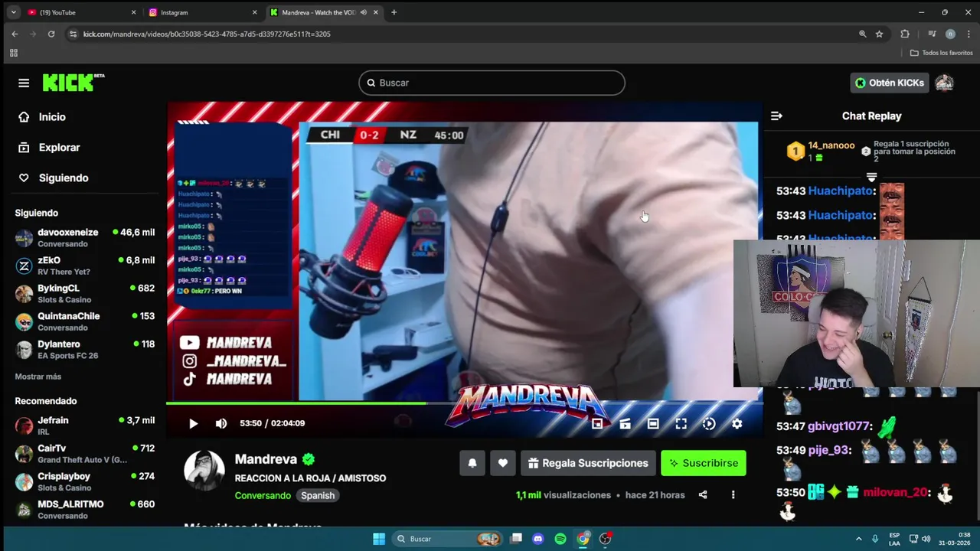Toggle theater mode on the player
The width and height of the screenshot is (980, 551).
click(653, 423)
